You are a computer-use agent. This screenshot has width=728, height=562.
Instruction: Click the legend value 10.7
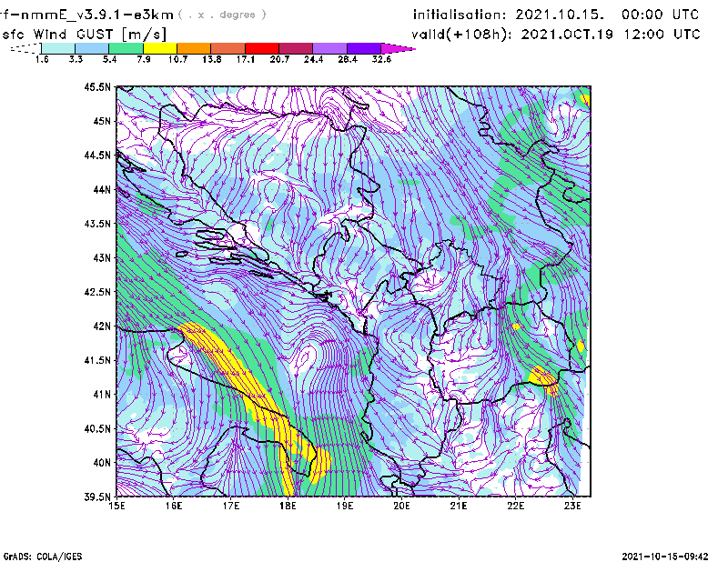(177, 59)
